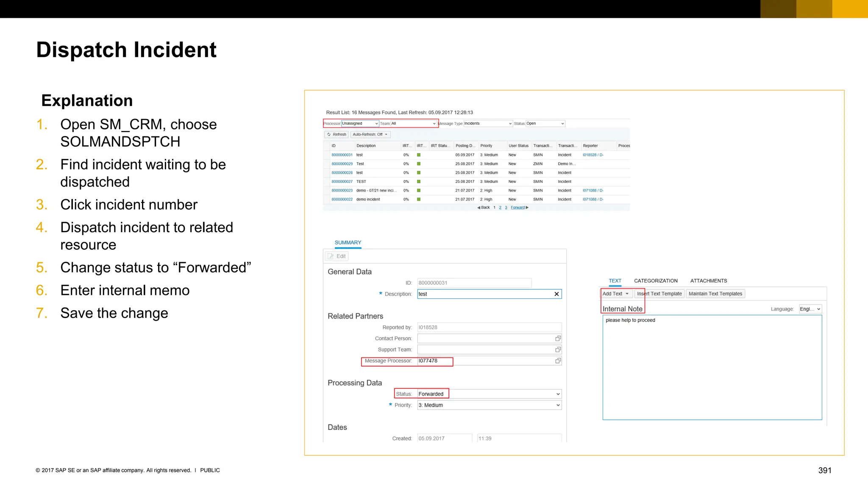868x488 pixels.
Task: Open incident 8000000028 link
Action: 342,173
